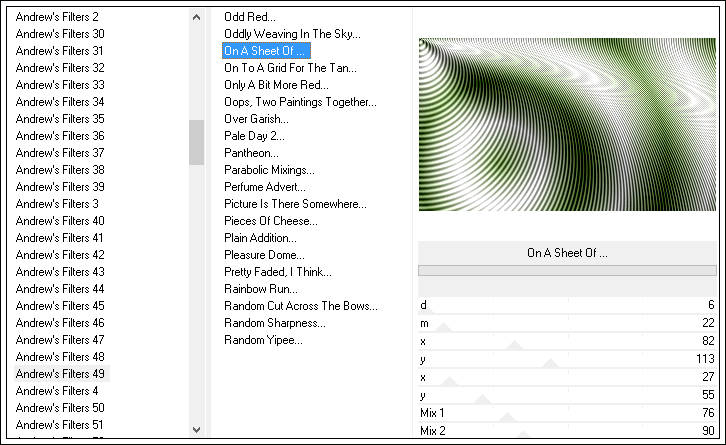Screen dimensions: 726x445
Task: Click the Mix 2 slider
Action: 567,430
